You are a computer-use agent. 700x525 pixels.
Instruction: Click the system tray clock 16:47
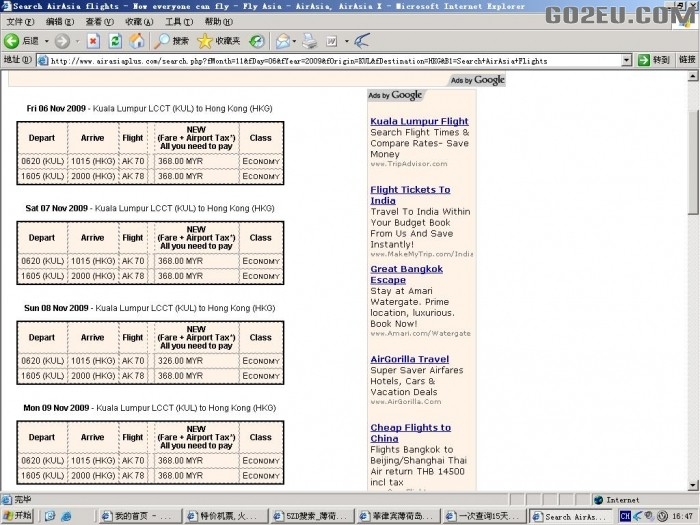coord(683,516)
